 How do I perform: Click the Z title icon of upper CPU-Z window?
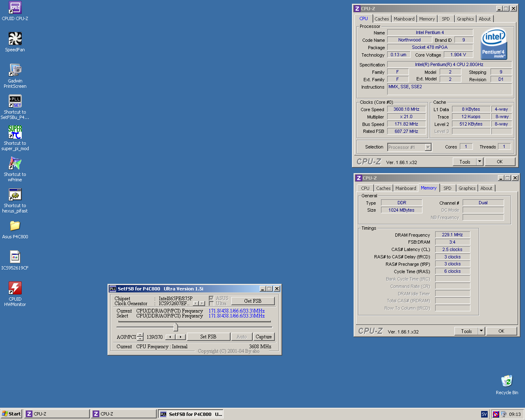357,9
